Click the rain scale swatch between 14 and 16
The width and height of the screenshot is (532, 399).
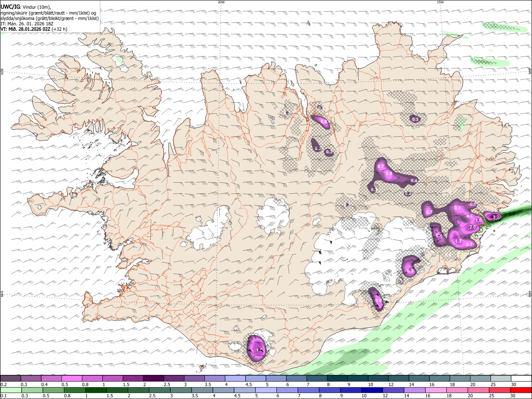click(414, 390)
